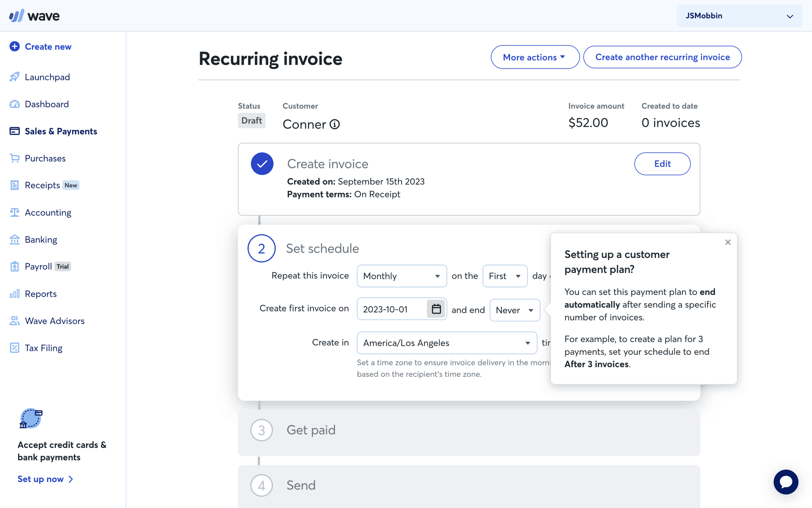Click the Edit button for Create invoice

point(662,164)
